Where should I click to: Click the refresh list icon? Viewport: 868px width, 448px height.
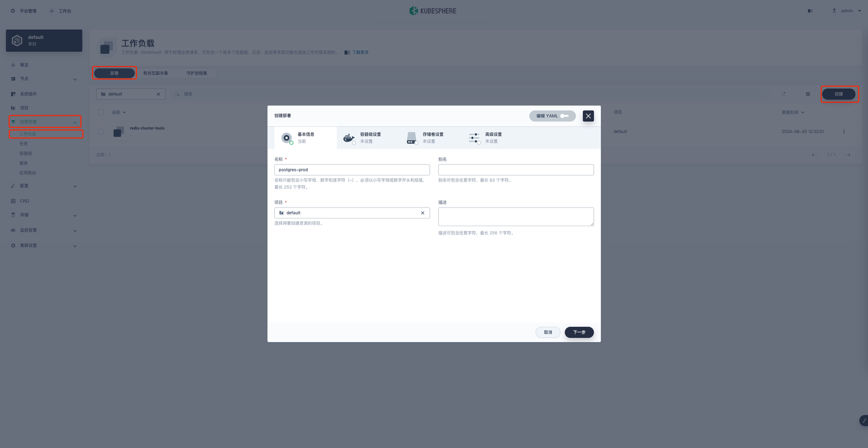784,94
